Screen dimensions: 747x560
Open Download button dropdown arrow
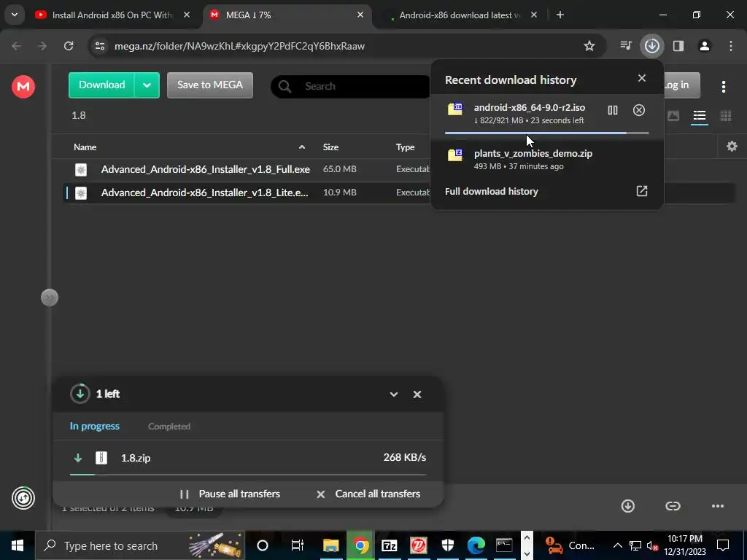click(147, 85)
